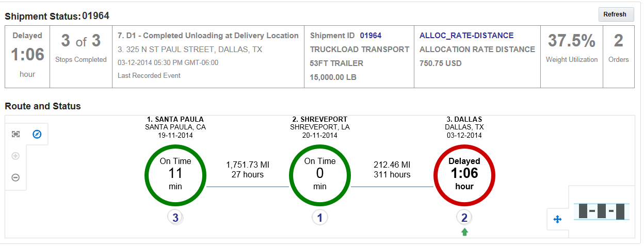This screenshot has width=644, height=246.
Task: Open Shipment ID 01964 link
Action: (x=371, y=36)
